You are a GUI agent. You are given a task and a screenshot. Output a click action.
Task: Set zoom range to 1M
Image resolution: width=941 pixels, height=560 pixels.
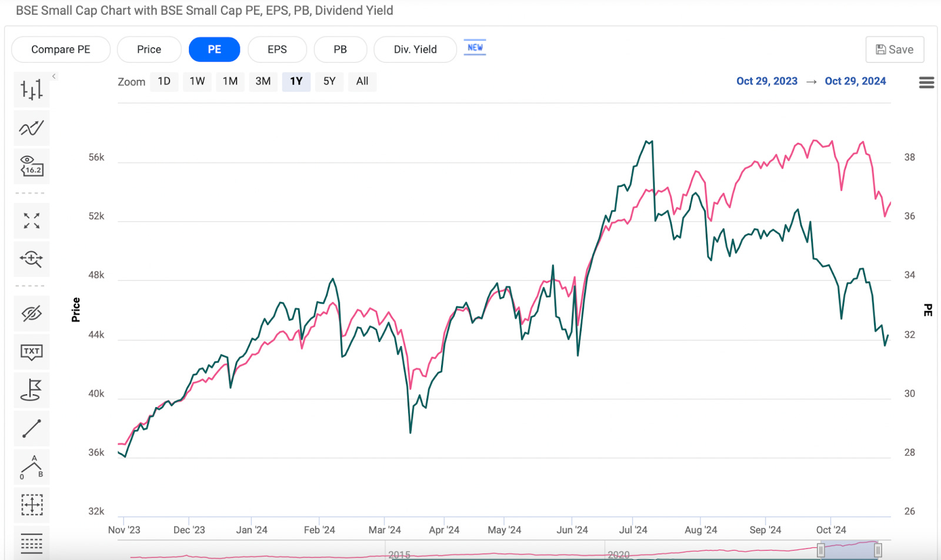[230, 81]
